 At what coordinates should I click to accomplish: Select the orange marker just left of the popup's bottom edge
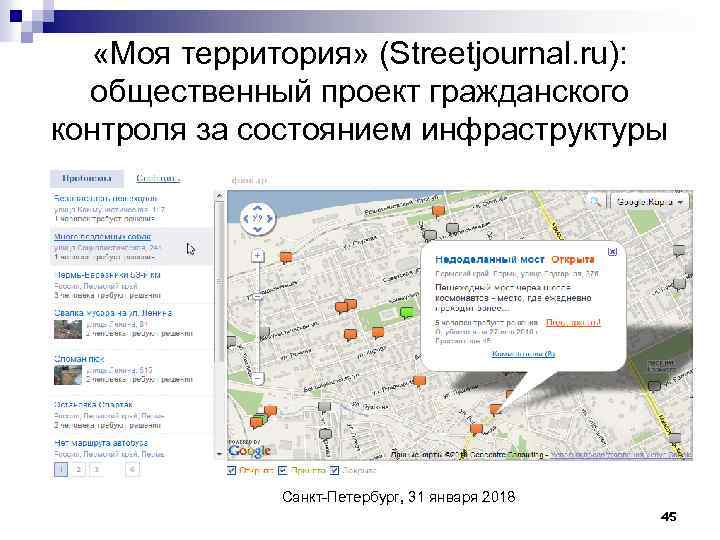click(419, 382)
